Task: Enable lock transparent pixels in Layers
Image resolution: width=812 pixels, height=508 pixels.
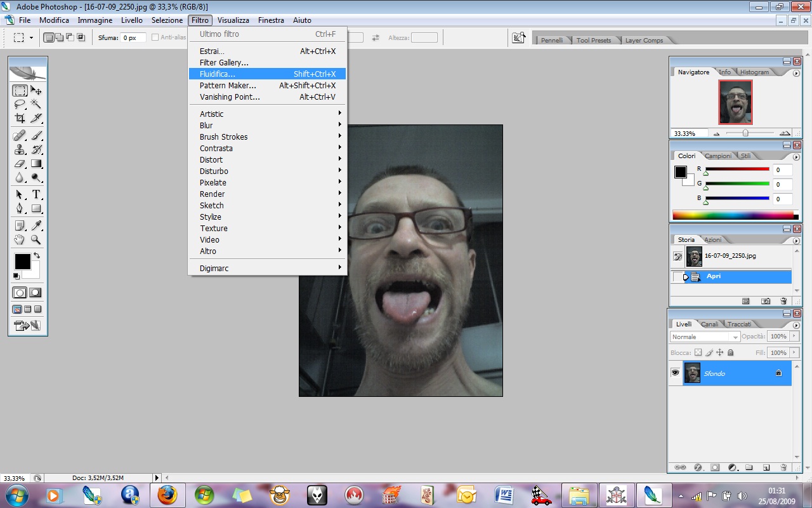Action: [698, 352]
